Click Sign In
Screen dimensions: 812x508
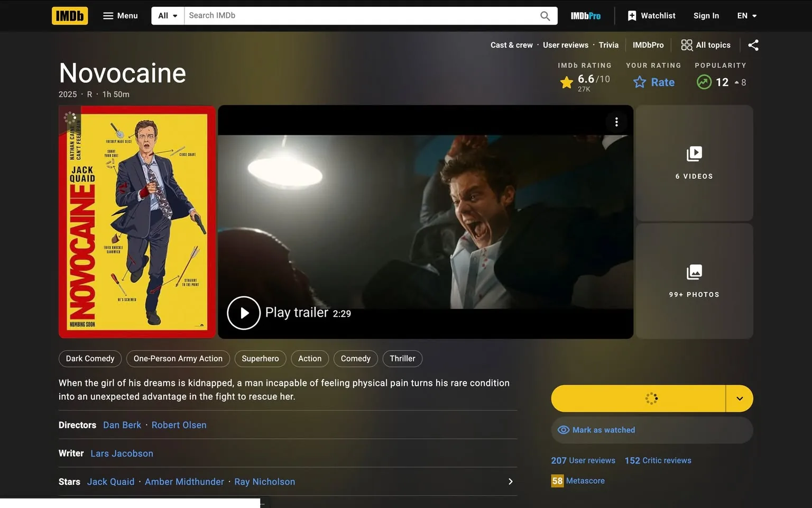point(706,15)
